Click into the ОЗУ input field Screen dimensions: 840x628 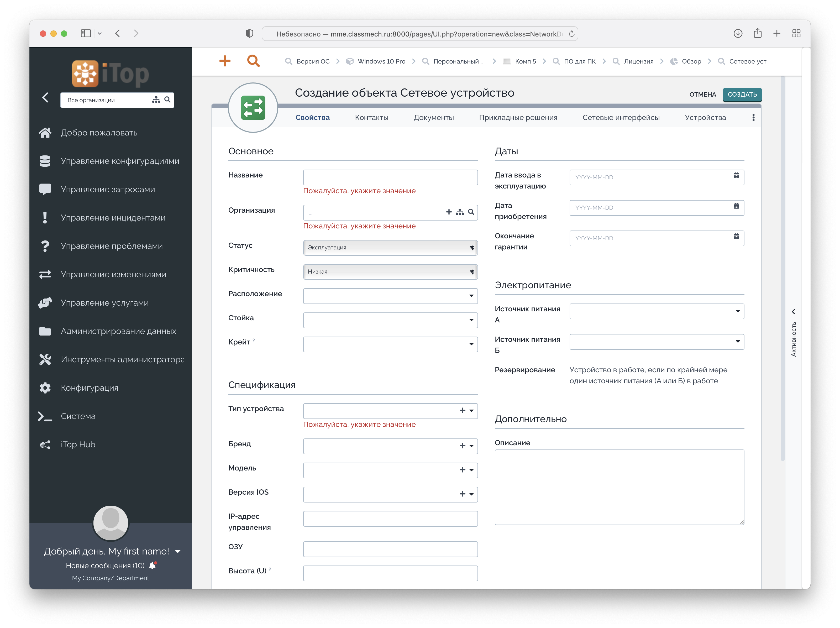click(390, 549)
